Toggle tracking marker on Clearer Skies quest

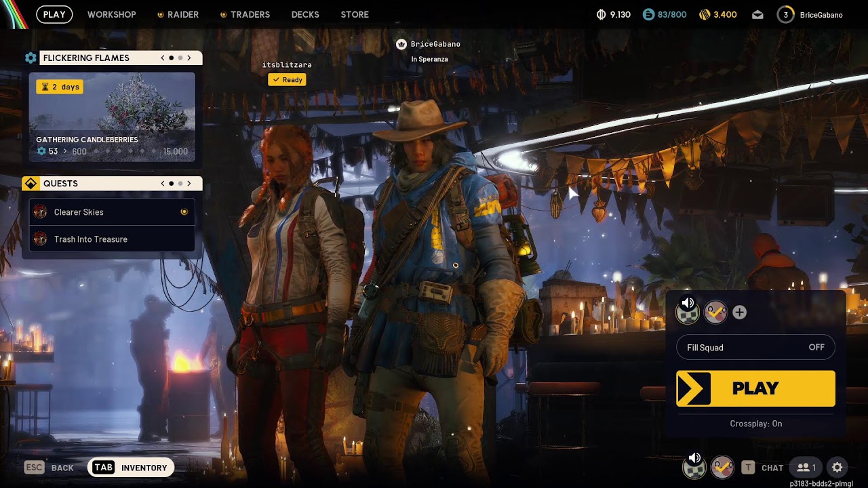184,212
